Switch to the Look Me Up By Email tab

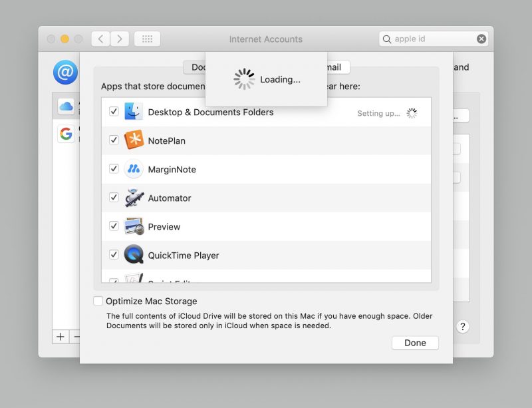click(x=338, y=67)
